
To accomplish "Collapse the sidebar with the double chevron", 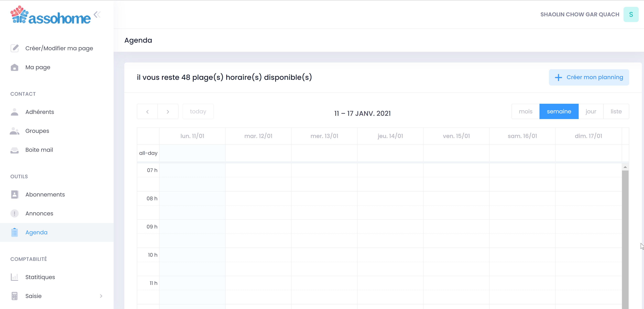I will click(97, 14).
